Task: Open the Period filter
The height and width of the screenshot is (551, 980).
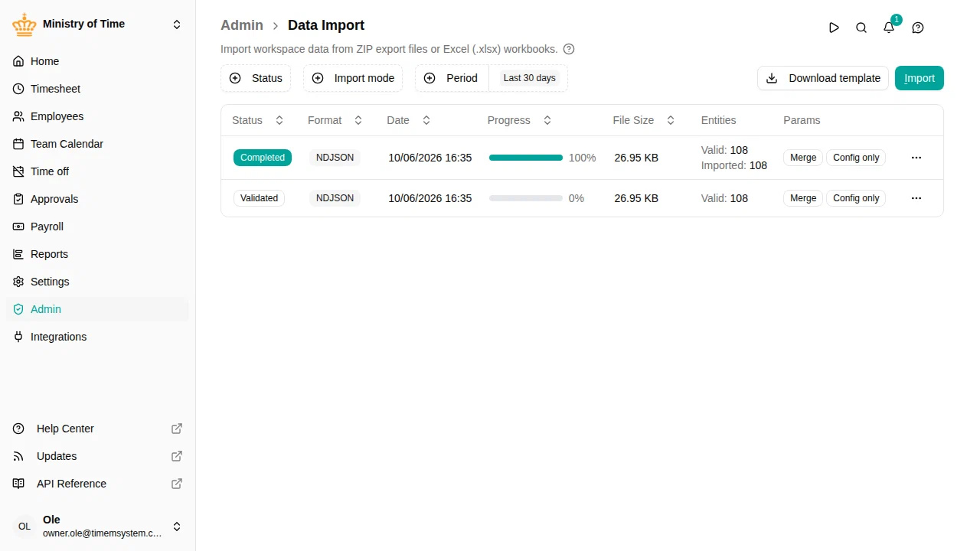Action: pos(451,78)
